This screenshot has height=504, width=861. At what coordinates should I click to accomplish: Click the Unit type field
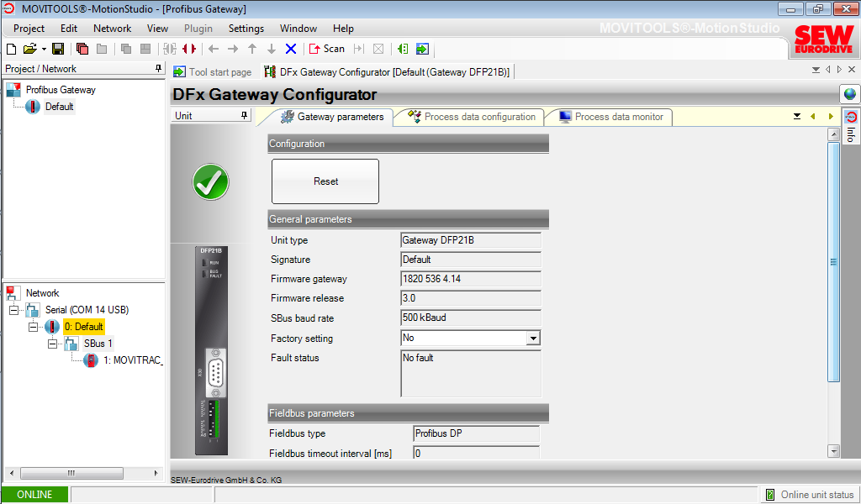pos(471,240)
